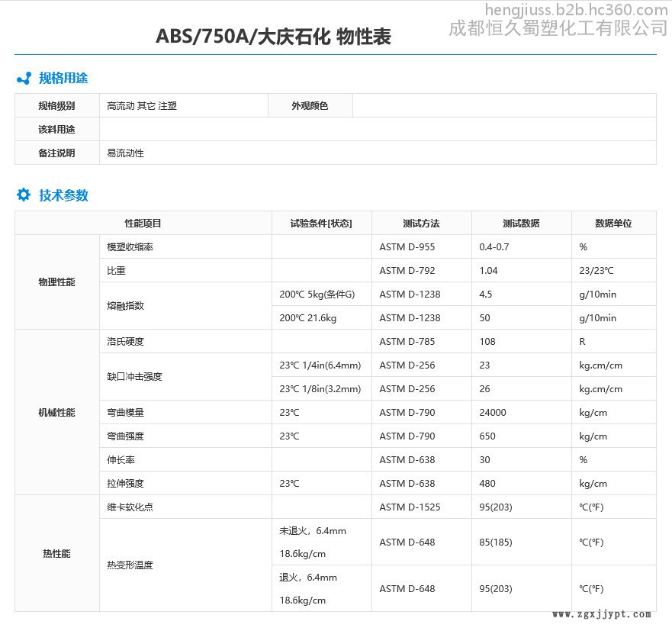Image resolution: width=672 pixels, height=631 pixels.
Task: Click the ASTM D-1525 method cell
Action: [x=422, y=507]
